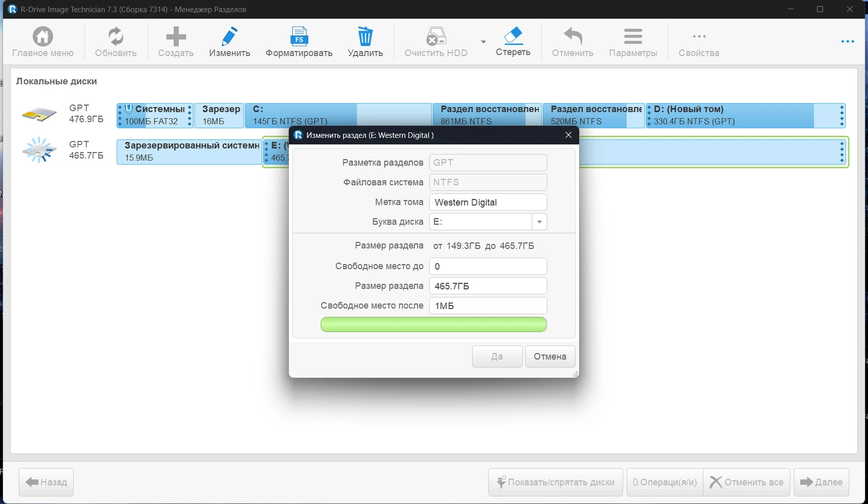Select the Стереть eraser tool
The height and width of the screenshot is (504, 868).
click(513, 36)
